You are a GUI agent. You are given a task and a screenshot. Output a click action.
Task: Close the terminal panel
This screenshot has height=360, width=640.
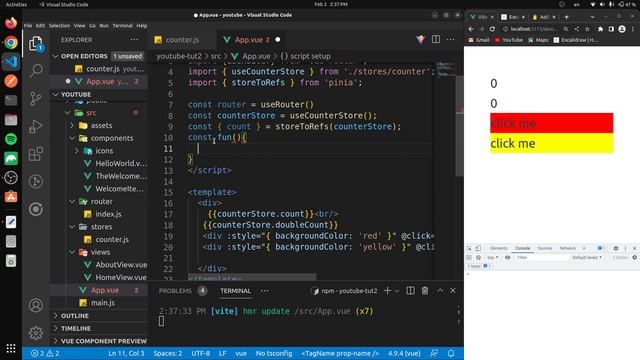point(453,291)
